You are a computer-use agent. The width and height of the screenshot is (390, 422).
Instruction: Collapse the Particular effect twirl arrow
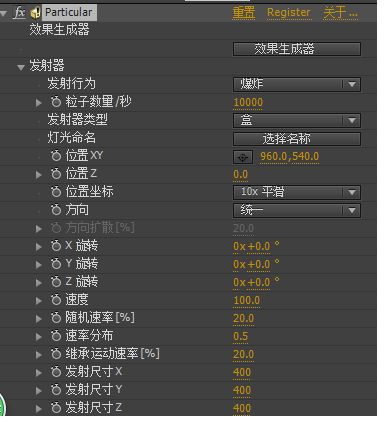pos(3,13)
